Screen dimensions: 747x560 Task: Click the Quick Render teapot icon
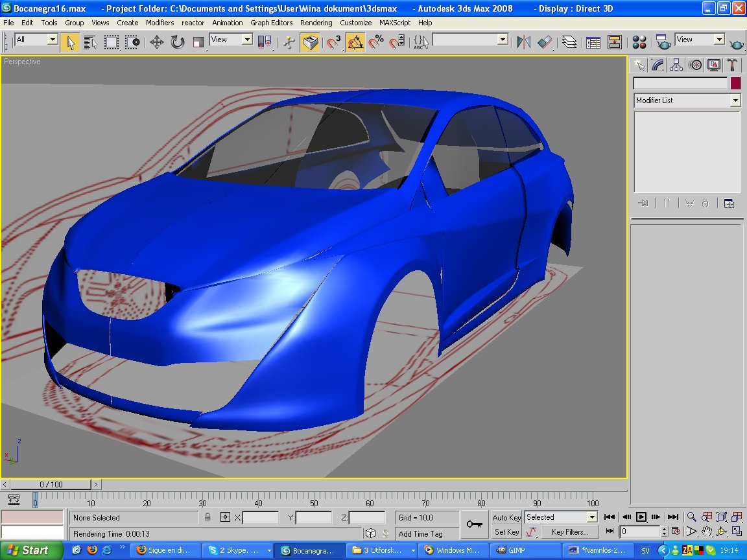[x=737, y=44]
